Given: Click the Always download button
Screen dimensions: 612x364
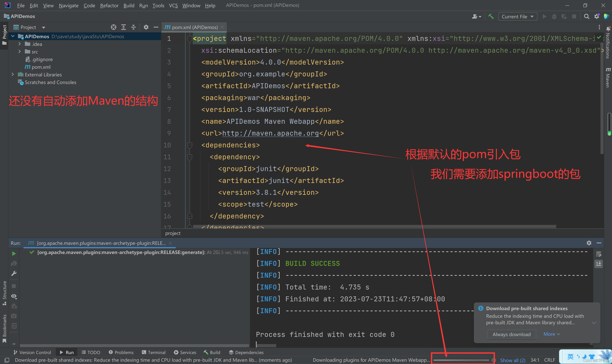Looking at the screenshot, I should [511, 334].
